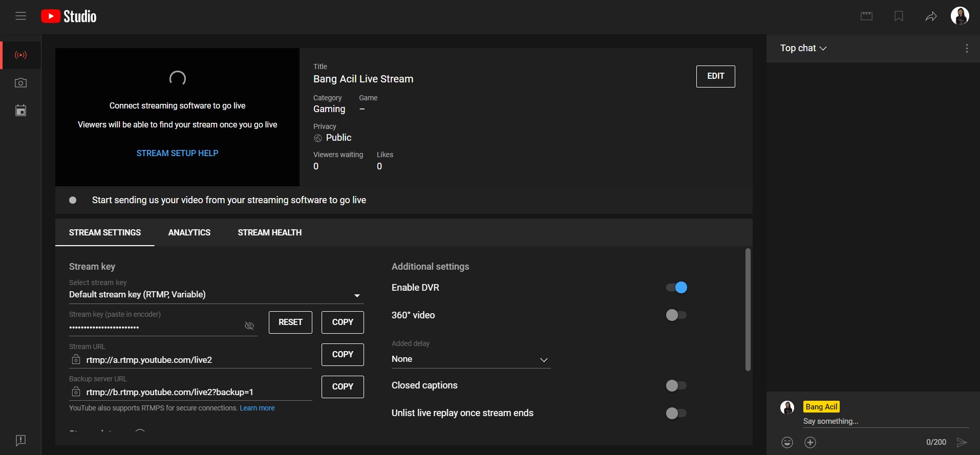Click the send feedback icon in sidebar
Image resolution: width=980 pixels, height=455 pixels.
pyautogui.click(x=20, y=440)
